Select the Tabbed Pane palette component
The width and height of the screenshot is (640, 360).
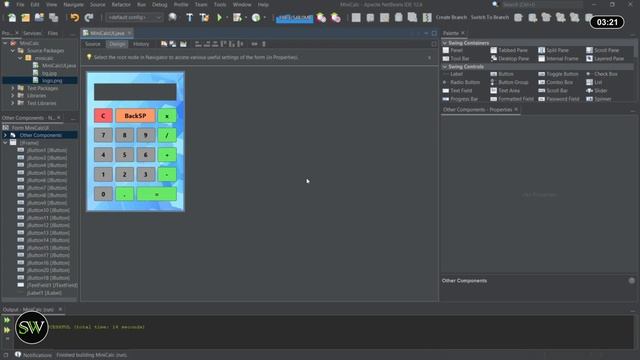509,50
